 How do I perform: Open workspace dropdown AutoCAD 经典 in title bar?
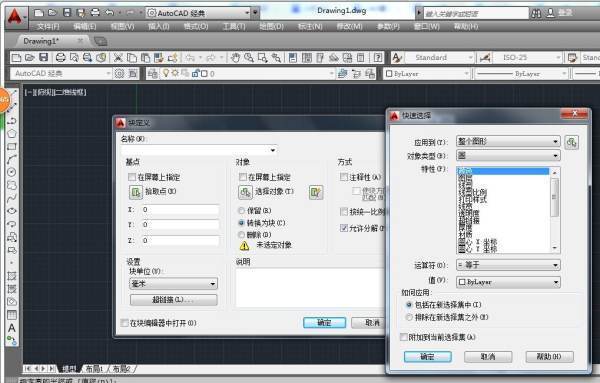[198, 13]
